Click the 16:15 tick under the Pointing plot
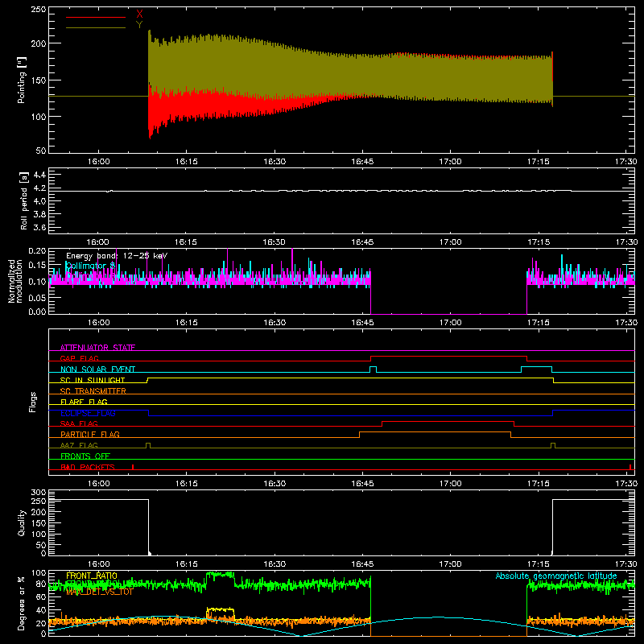The width and height of the screenshot is (644, 644). tap(187, 162)
